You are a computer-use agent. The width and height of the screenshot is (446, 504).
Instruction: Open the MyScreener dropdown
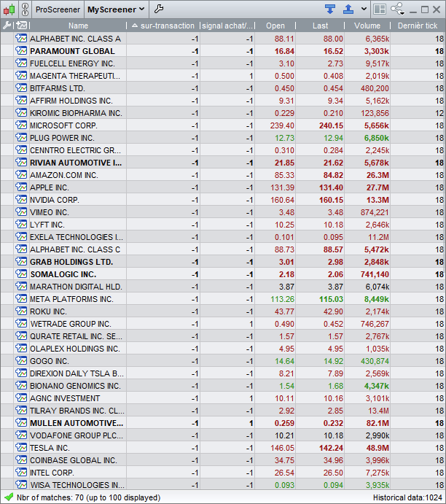[x=116, y=9]
